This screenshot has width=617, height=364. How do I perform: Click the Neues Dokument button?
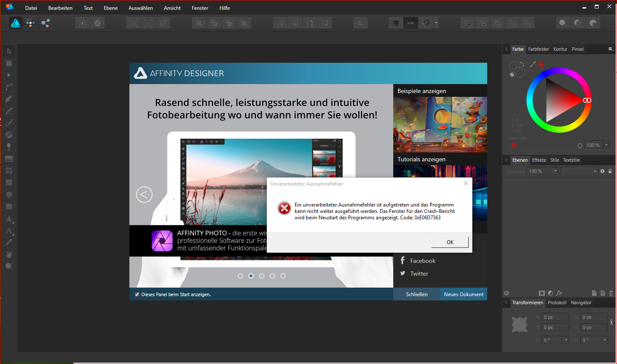point(464,294)
